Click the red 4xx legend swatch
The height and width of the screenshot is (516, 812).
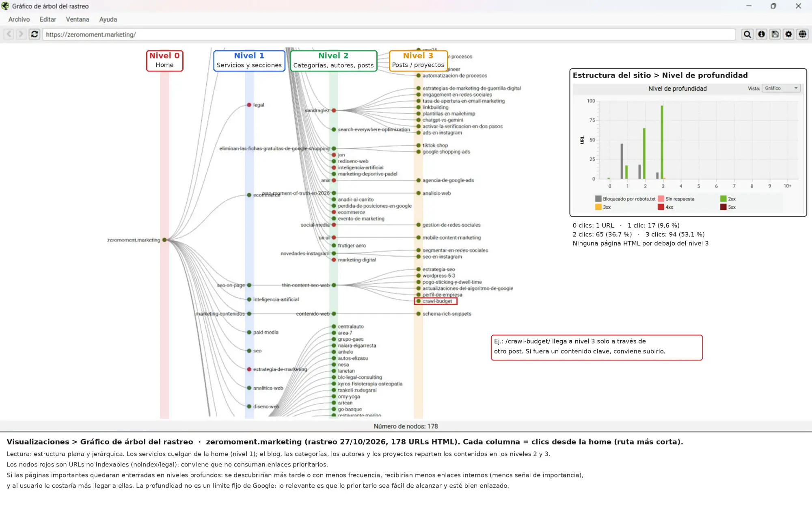[x=661, y=207]
